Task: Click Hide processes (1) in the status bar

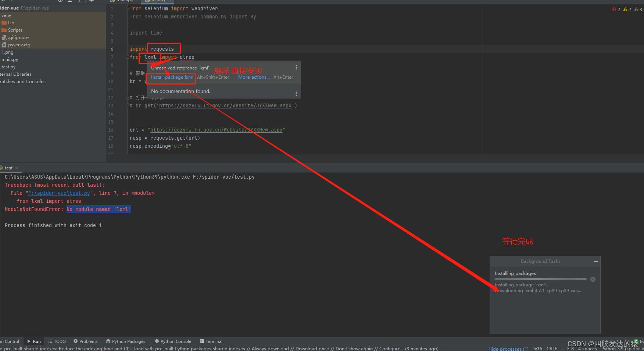Action: (508, 349)
